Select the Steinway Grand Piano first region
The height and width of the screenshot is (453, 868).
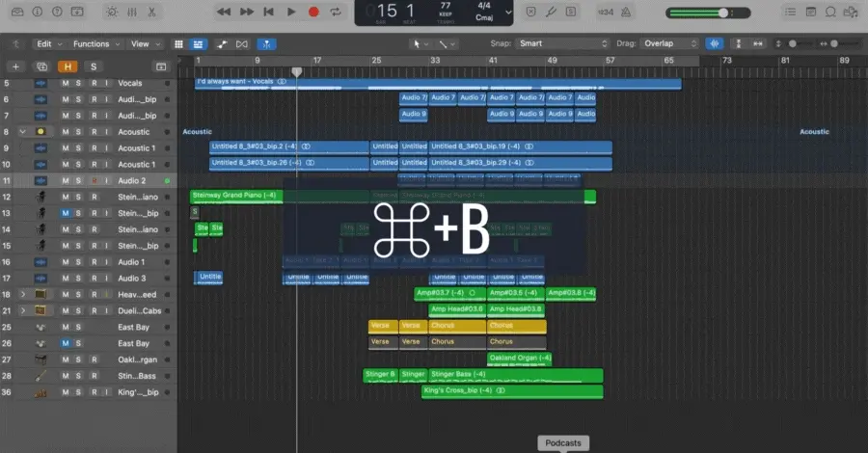coord(236,197)
